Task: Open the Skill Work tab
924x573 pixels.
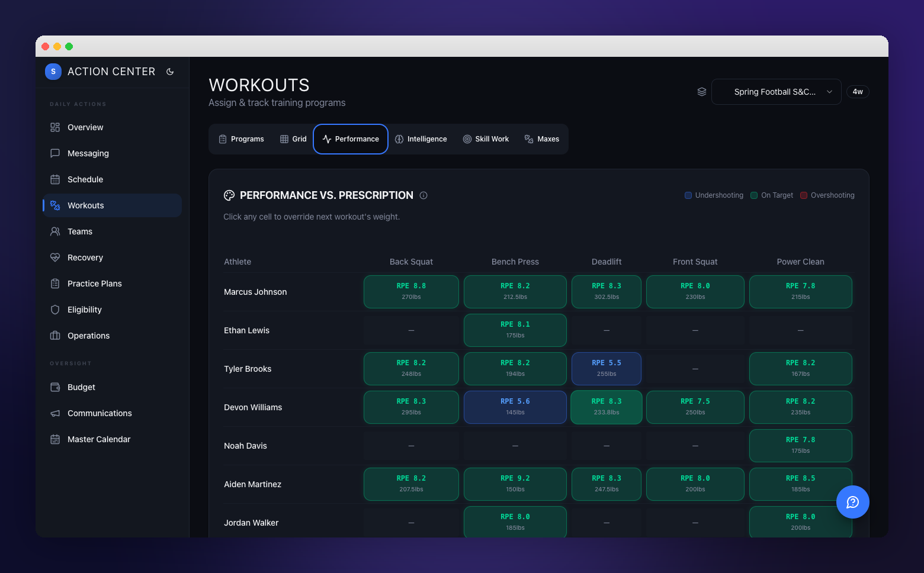Action: pyautogui.click(x=486, y=139)
